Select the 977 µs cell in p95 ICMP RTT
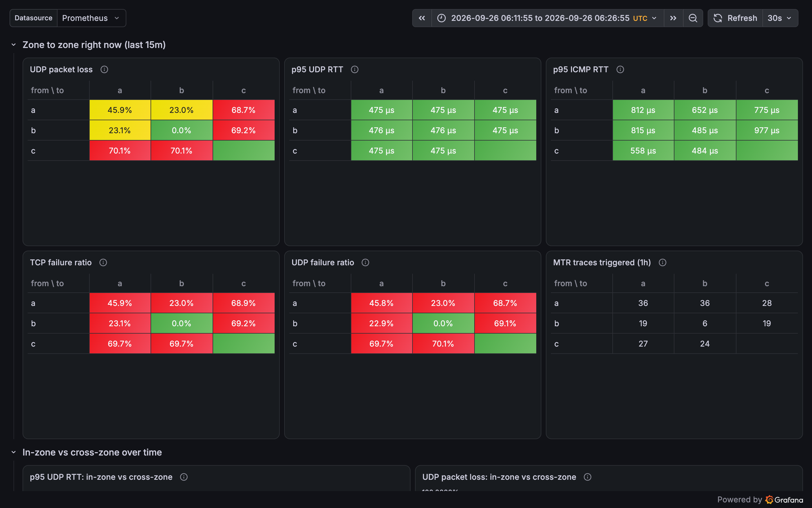 click(767, 130)
